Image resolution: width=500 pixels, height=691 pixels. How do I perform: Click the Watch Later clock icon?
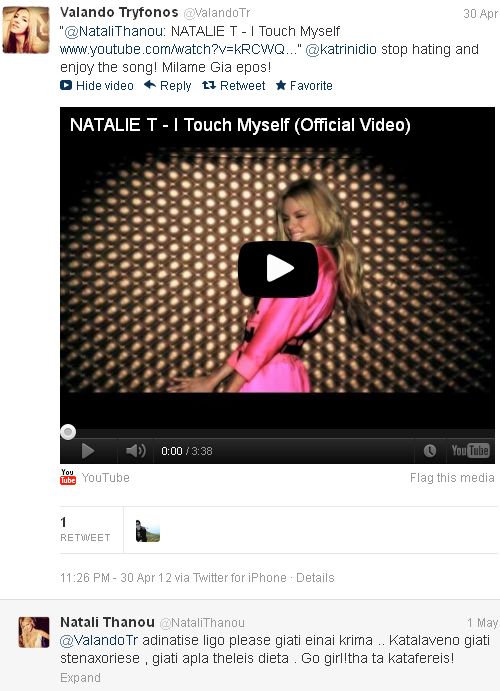point(430,450)
